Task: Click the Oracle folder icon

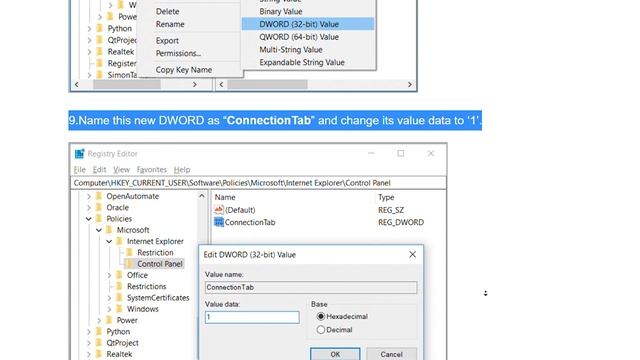Action: click(99, 207)
